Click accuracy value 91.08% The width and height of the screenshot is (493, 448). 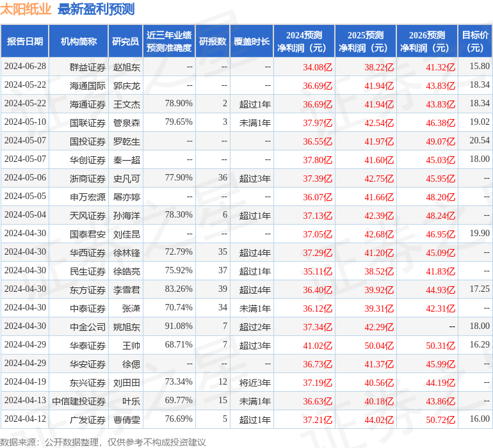179,326
